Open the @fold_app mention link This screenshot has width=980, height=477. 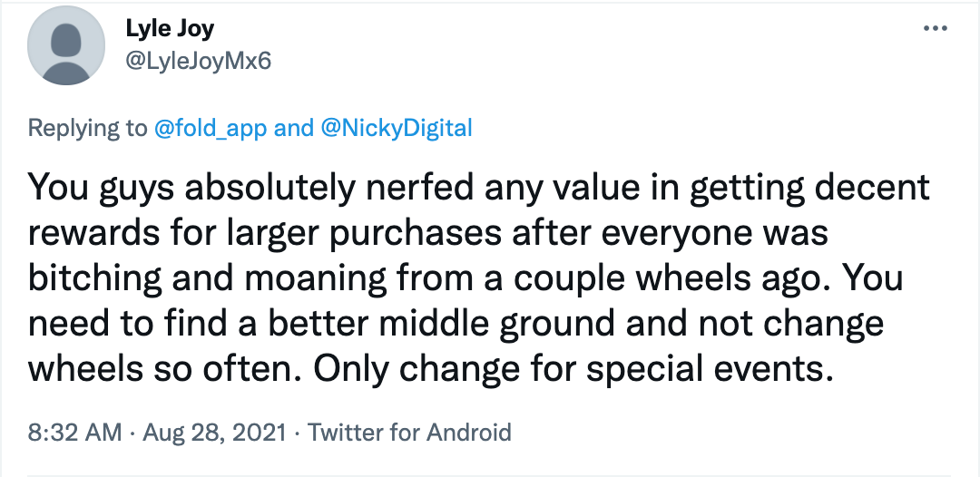point(210,128)
